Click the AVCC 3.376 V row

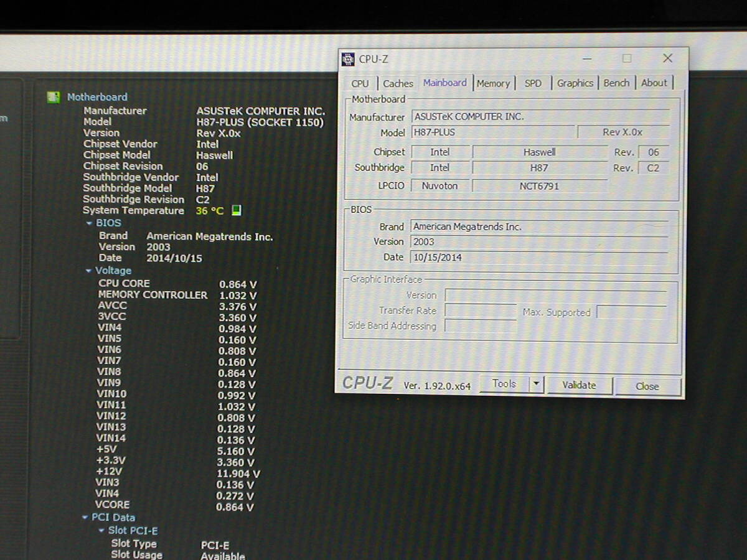(177, 306)
